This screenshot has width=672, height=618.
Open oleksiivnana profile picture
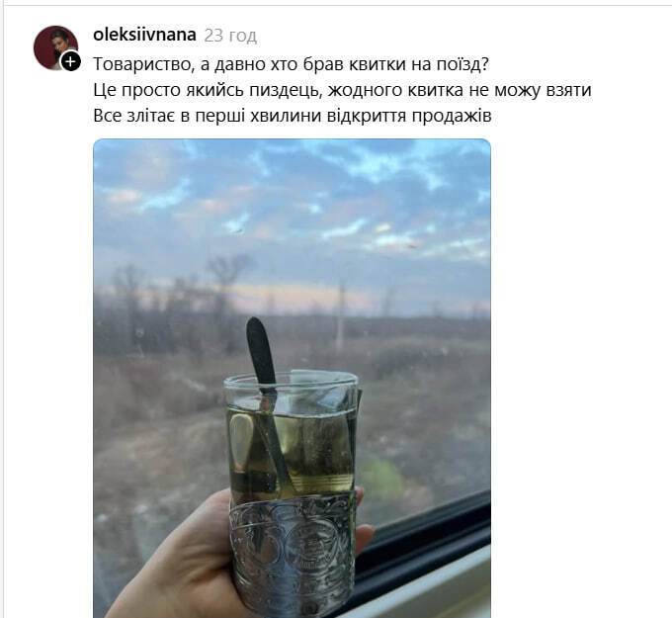(x=55, y=47)
